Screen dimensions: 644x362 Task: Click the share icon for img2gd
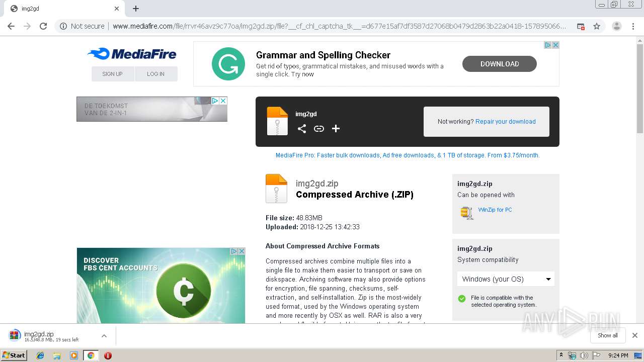(302, 129)
